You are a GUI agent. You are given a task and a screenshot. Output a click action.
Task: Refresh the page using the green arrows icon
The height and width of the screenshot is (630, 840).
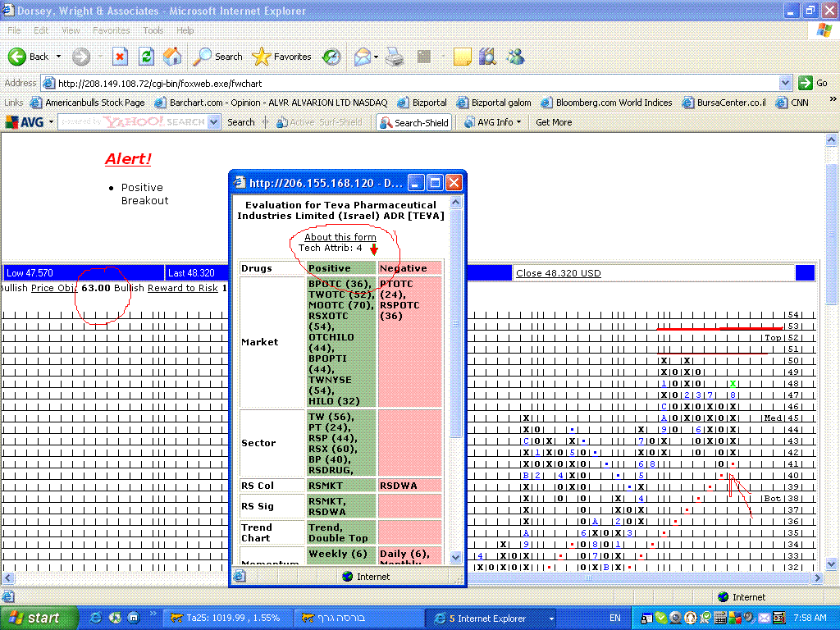point(146,57)
